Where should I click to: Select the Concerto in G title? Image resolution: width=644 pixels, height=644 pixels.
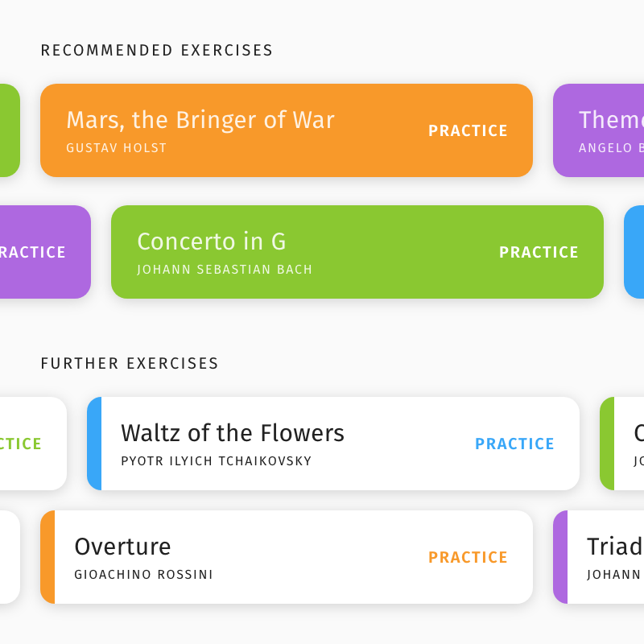coord(211,241)
